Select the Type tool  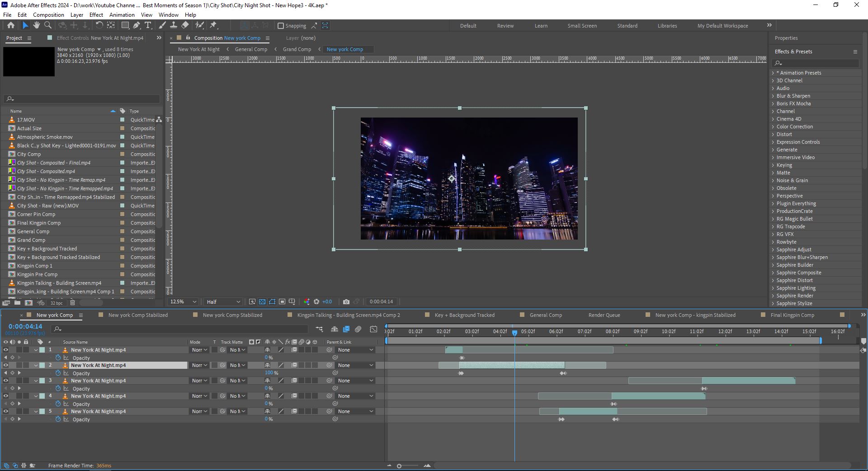[x=148, y=26]
